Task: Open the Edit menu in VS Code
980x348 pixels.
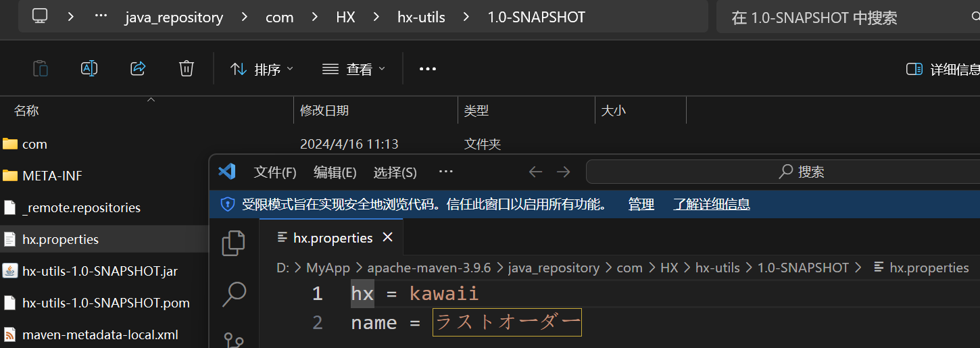Action: (335, 172)
